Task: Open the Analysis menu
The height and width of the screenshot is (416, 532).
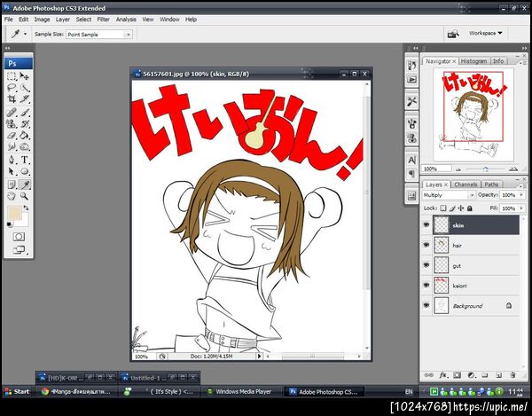Action: pos(126,20)
